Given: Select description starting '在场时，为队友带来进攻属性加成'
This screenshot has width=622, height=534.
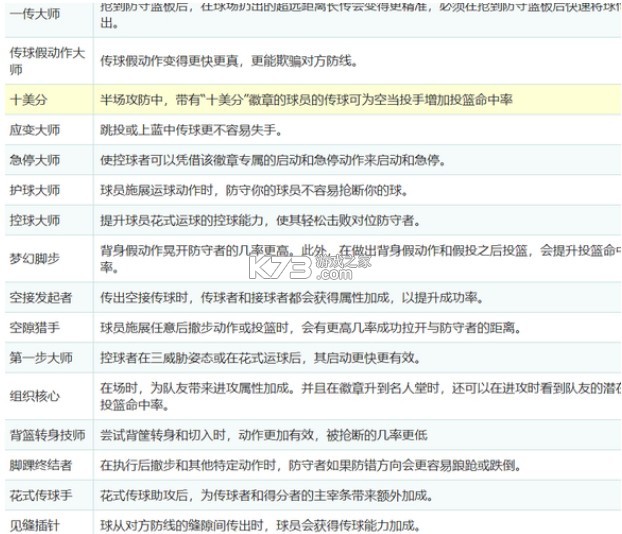Looking at the screenshot, I should pyautogui.click(x=360, y=396).
